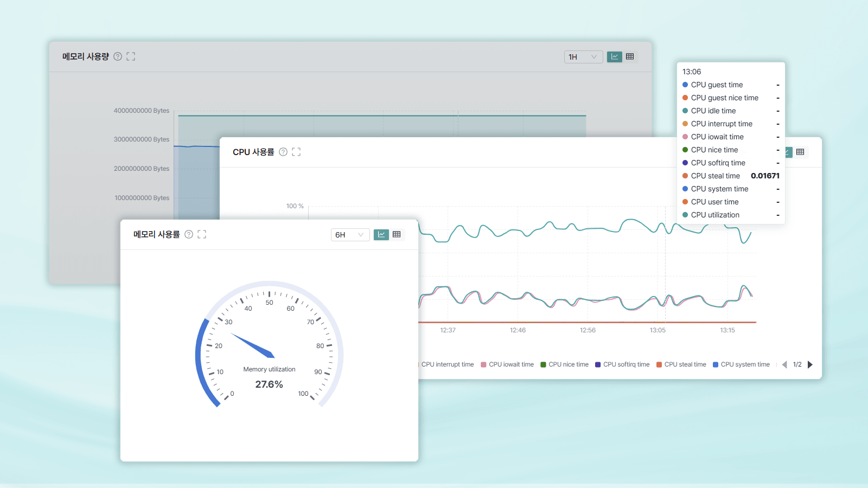Click the 27.6% memory utilization value
This screenshot has height=488, width=868.
click(x=269, y=384)
